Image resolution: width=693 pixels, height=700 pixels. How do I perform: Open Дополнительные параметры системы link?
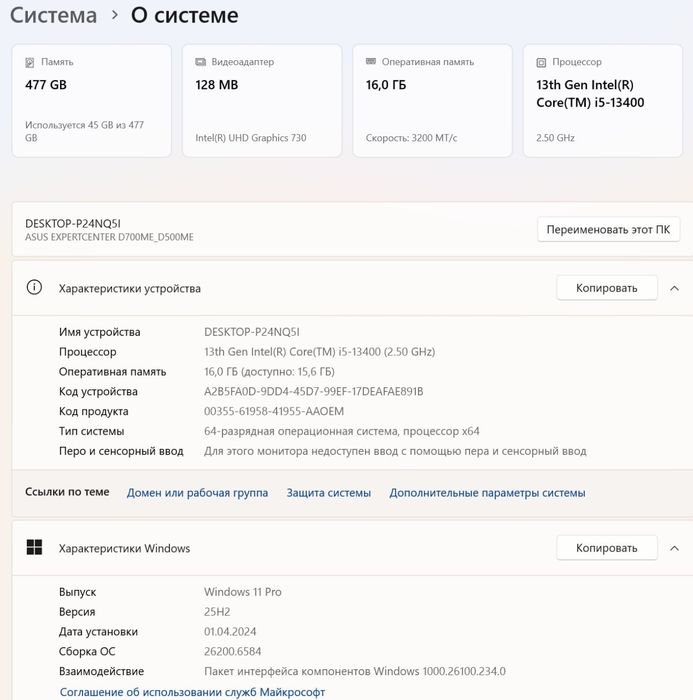(487, 493)
